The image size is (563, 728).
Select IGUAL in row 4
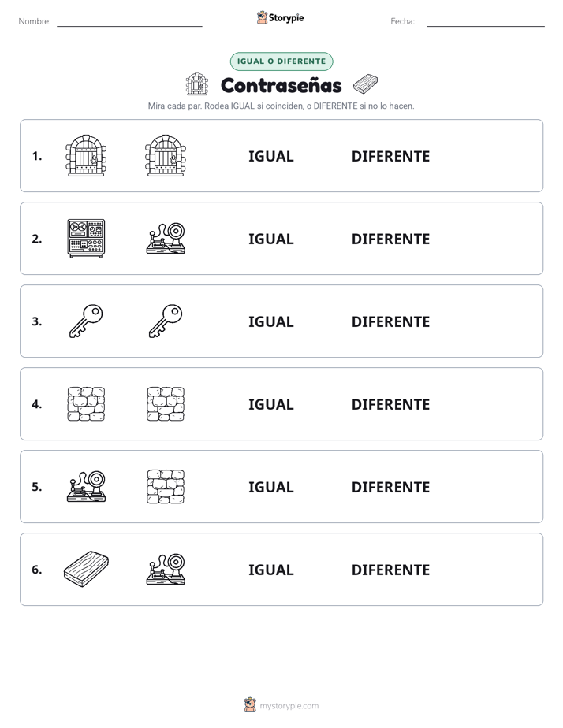coord(270,404)
